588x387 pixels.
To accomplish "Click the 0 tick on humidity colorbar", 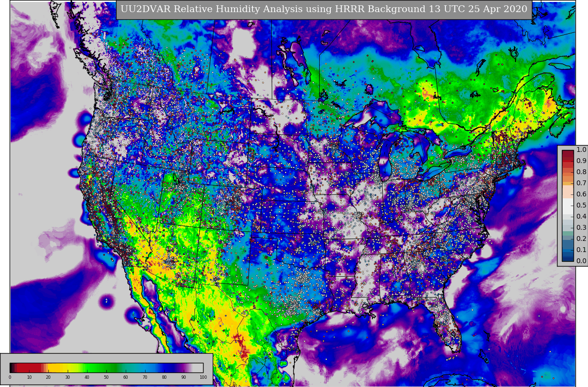I will [10, 377].
